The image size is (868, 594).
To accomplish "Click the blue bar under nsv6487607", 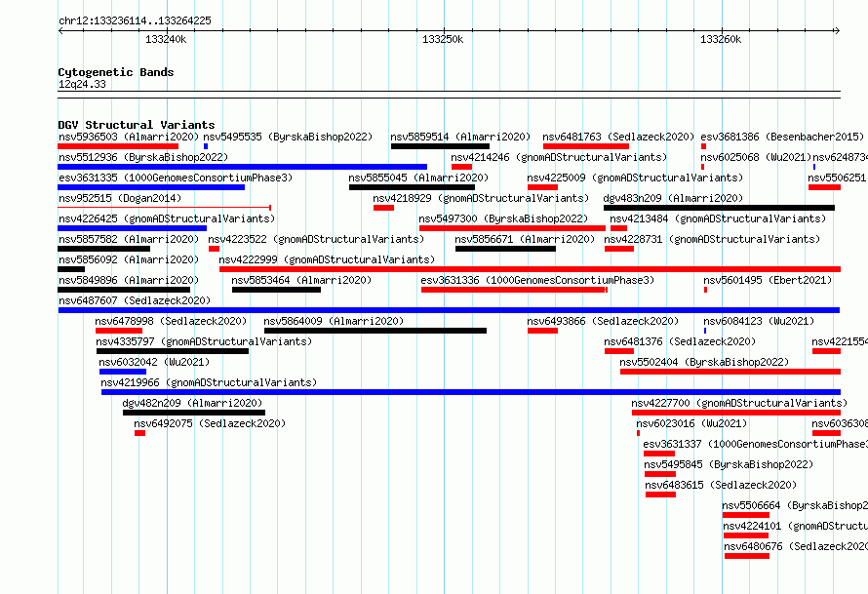I will point(449,310).
